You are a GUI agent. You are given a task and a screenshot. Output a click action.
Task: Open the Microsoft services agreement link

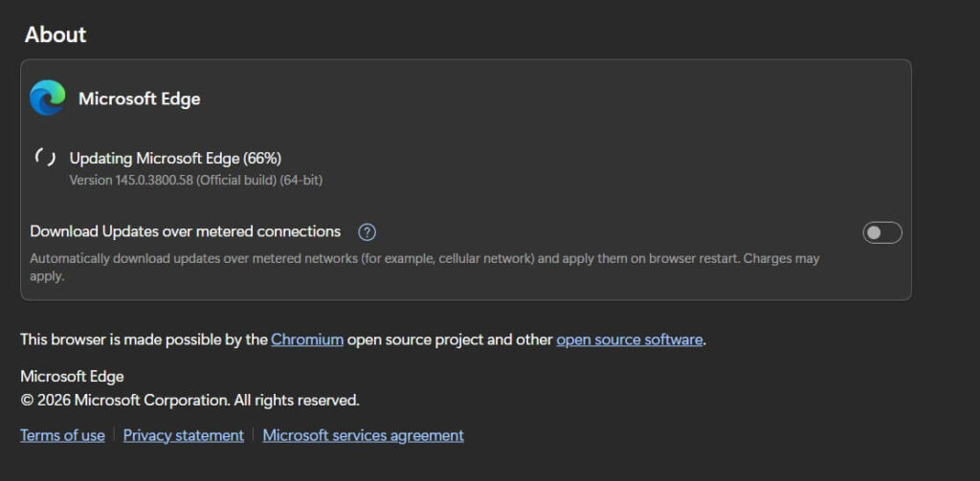363,435
